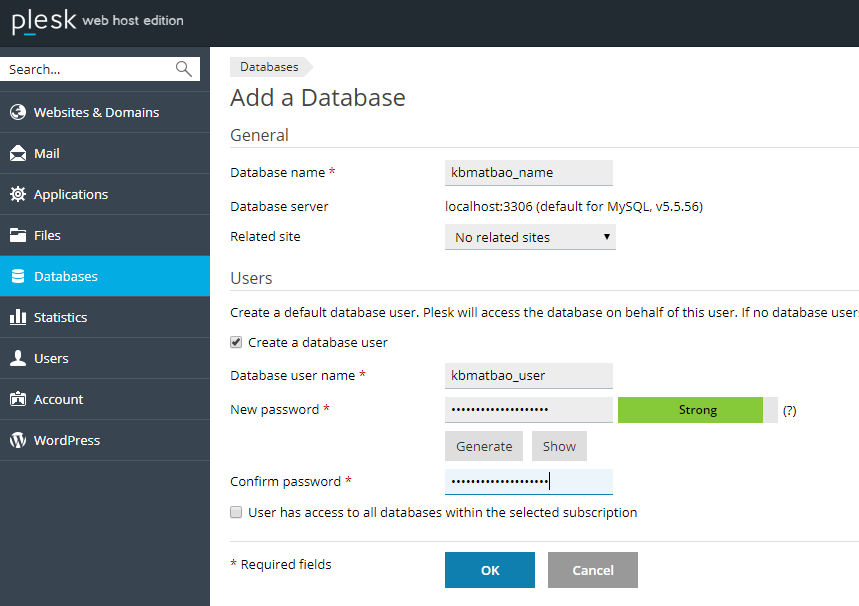This screenshot has height=606, width=859.
Task: Open the Related site dropdown
Action: point(530,237)
